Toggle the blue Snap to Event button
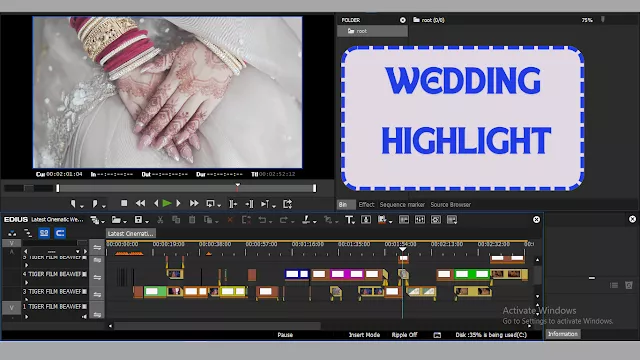The height and width of the screenshot is (360, 640). pyautogui.click(x=60, y=233)
